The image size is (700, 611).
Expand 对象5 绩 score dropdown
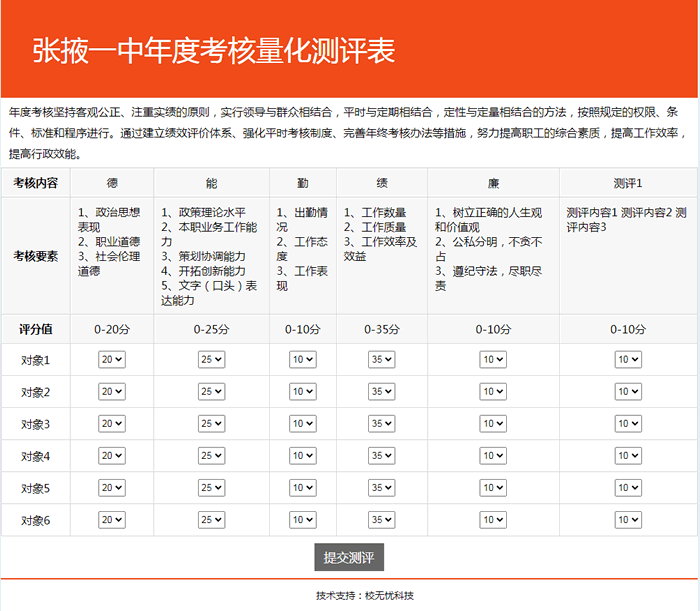click(382, 488)
